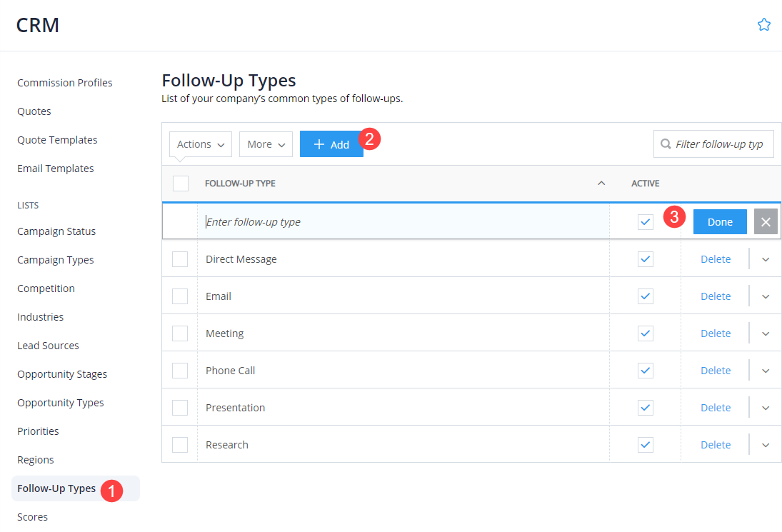
Task: Open the More dropdown
Action: click(266, 144)
